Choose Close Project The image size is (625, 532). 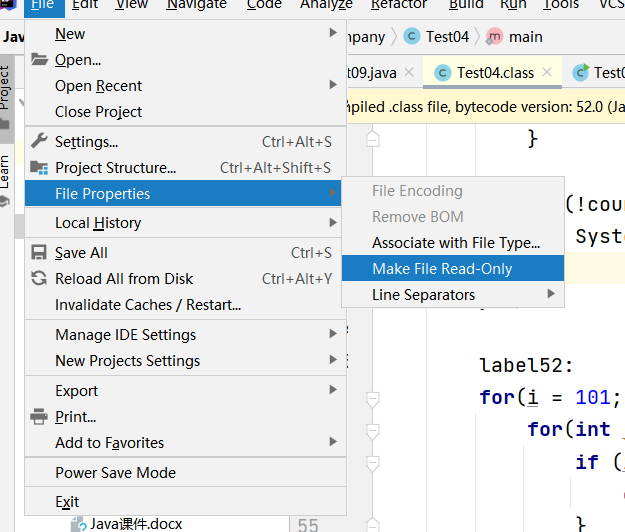(185, 112)
